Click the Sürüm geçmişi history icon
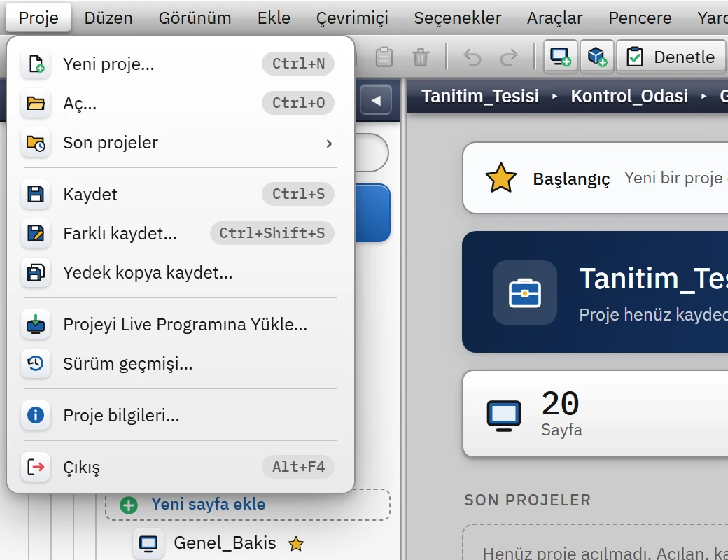Screen dimensions: 728x560 coord(36,363)
